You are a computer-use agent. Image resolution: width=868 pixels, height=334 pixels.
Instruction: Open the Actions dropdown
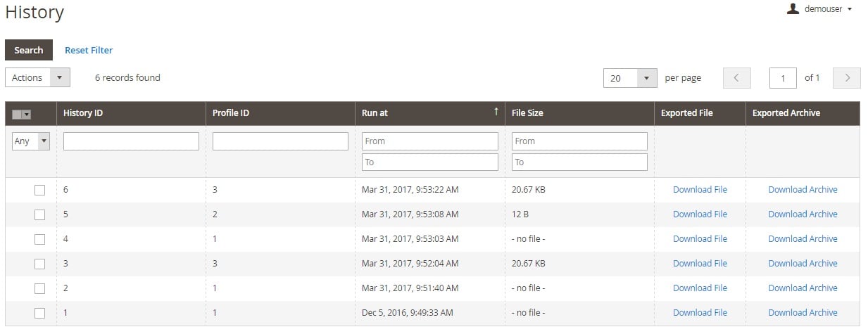(37, 77)
